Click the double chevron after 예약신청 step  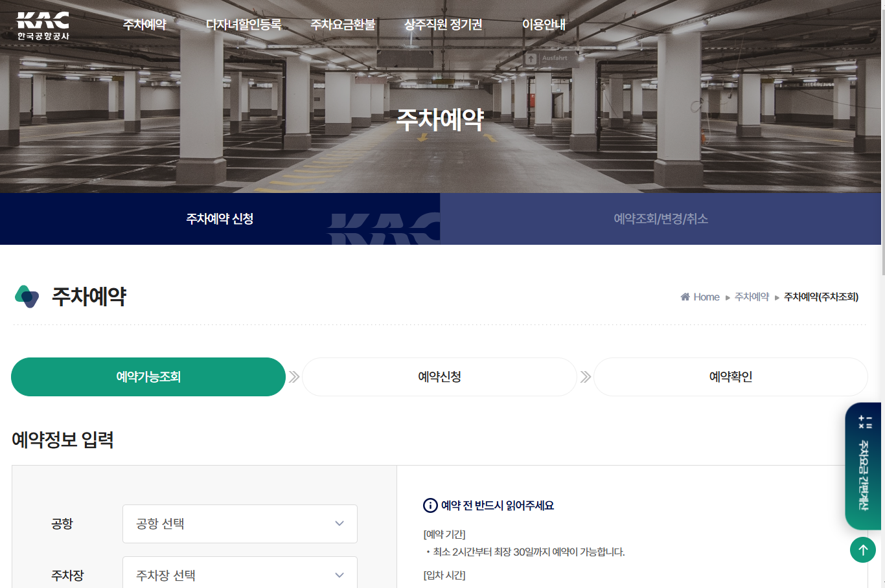pos(586,377)
